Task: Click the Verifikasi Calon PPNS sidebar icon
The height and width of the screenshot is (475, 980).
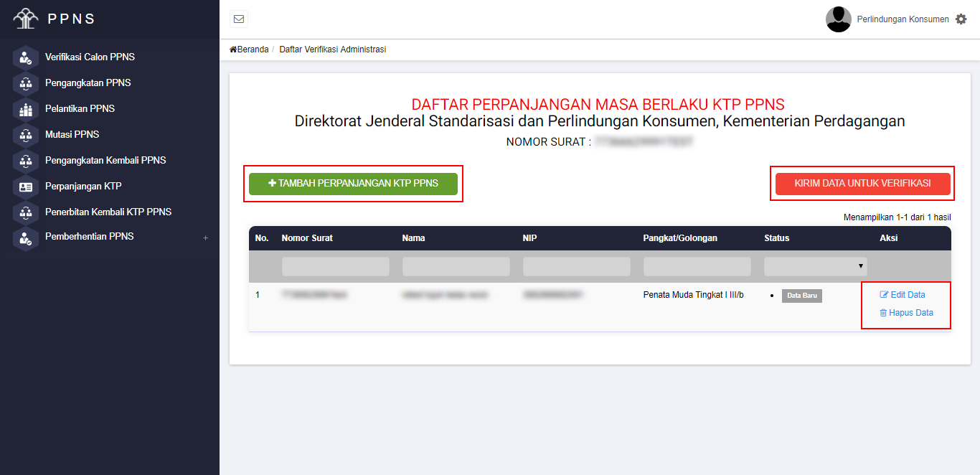Action: 26,57
